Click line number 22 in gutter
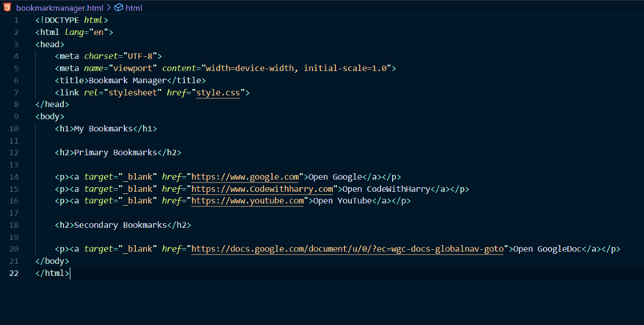Screen dimensions: 644x325 (x=14, y=273)
